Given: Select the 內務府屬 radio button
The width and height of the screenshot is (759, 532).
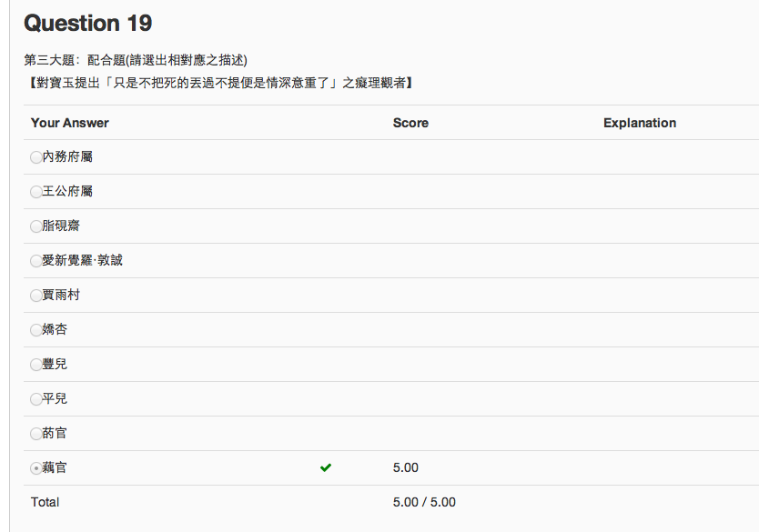Looking at the screenshot, I should tap(36, 157).
